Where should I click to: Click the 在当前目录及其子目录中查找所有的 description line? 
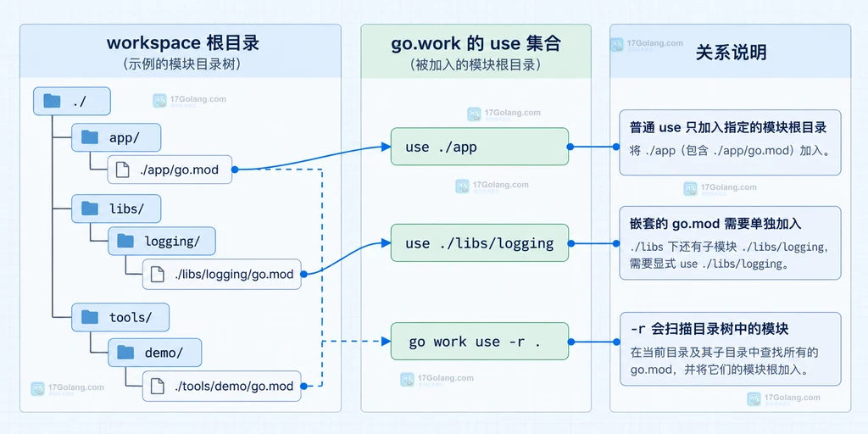[x=724, y=353]
